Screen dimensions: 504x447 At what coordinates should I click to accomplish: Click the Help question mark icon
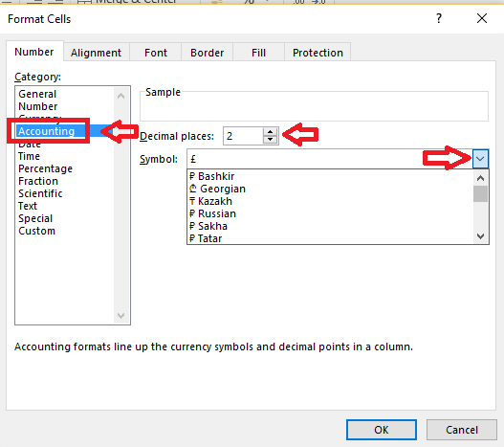439,18
